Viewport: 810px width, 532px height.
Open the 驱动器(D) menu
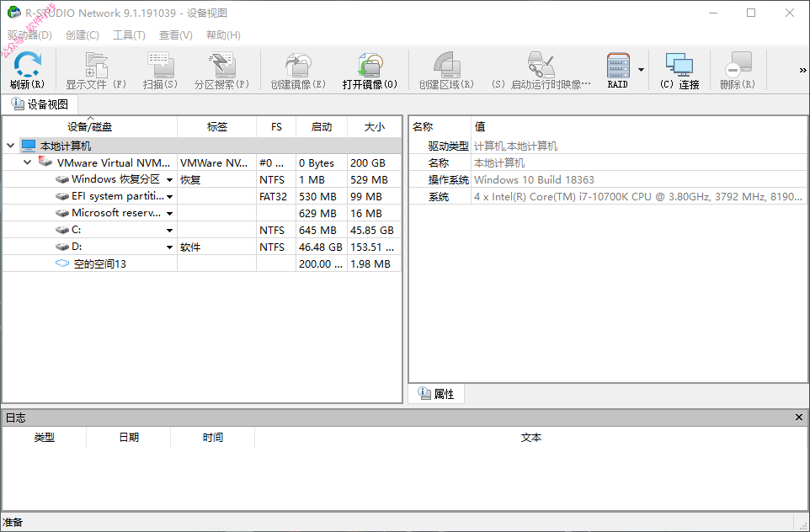point(29,35)
